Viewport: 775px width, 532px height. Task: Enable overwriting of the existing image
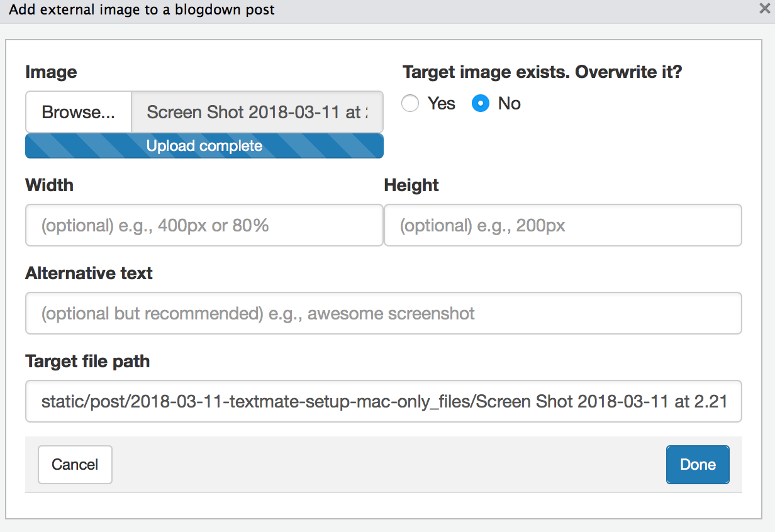coord(410,103)
